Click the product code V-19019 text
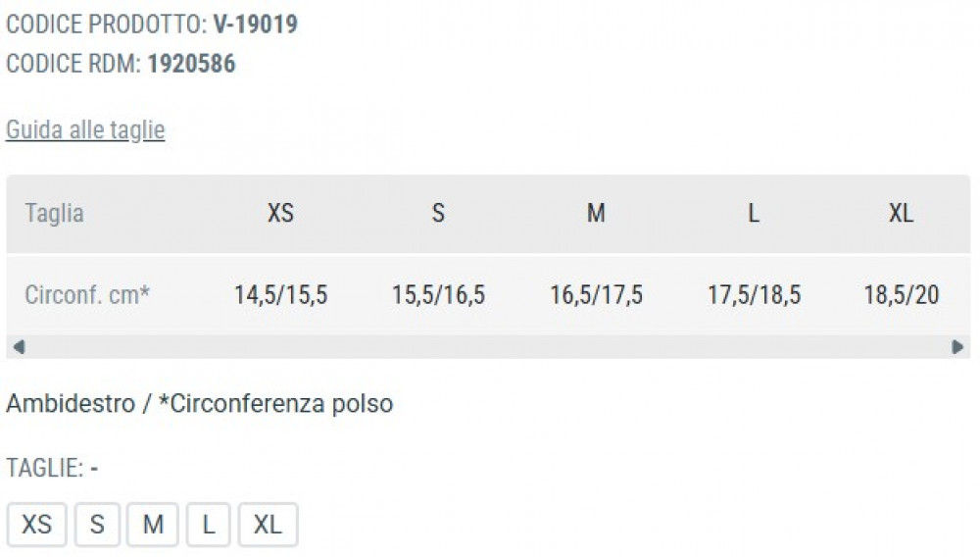 [x=255, y=25]
